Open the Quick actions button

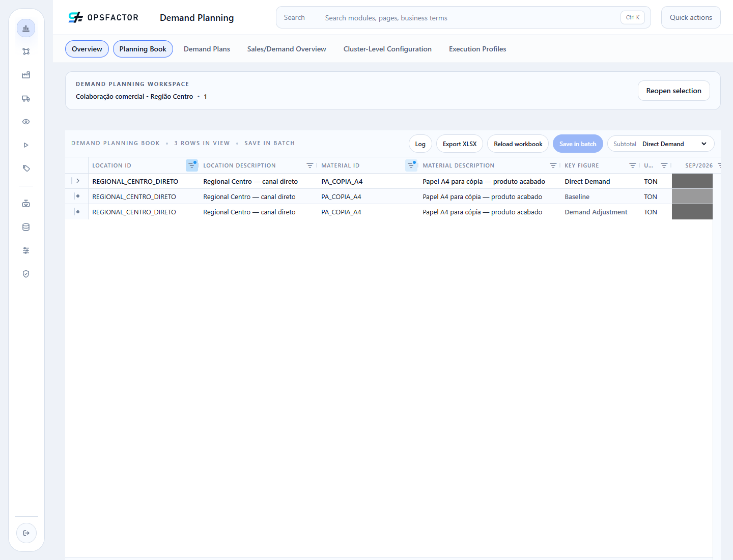click(x=691, y=17)
